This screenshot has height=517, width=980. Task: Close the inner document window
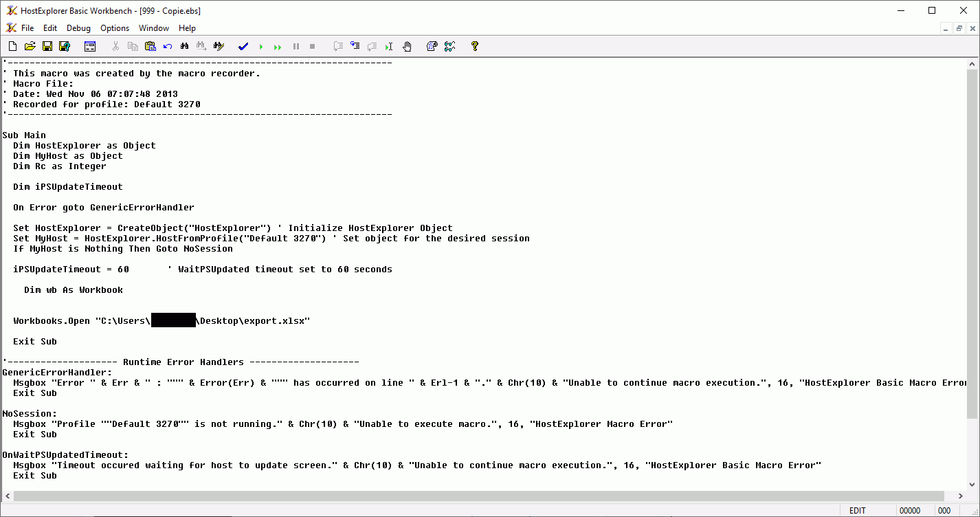[x=971, y=28]
